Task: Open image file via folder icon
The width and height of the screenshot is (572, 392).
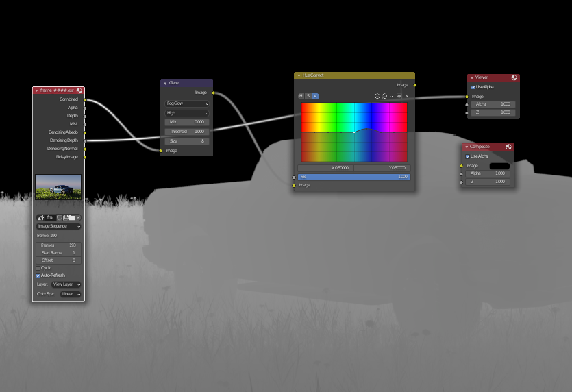Action: (x=72, y=217)
